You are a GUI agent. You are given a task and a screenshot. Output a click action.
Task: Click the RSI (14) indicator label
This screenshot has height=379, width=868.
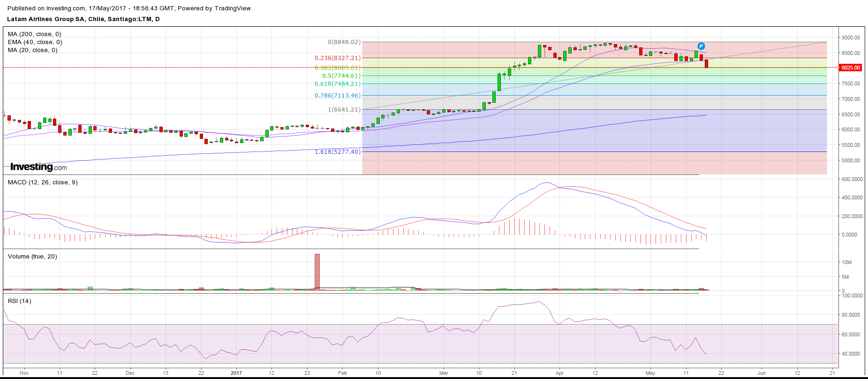[20, 301]
